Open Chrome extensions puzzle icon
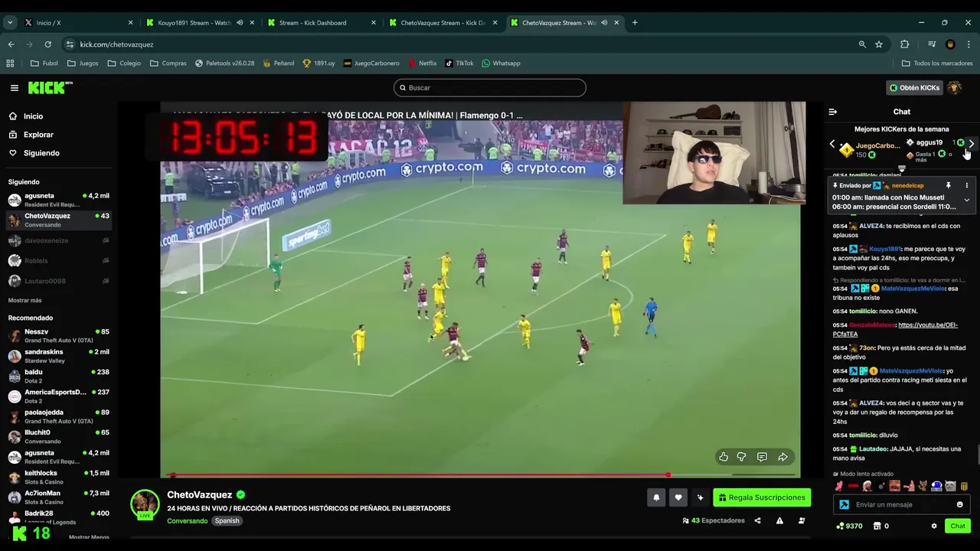Viewport: 980px width, 551px height. [904, 44]
